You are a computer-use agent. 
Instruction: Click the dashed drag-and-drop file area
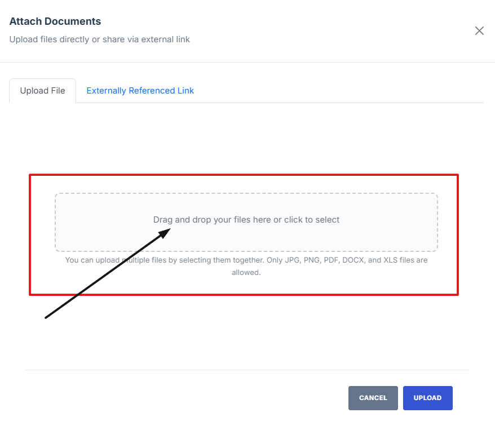246,237
